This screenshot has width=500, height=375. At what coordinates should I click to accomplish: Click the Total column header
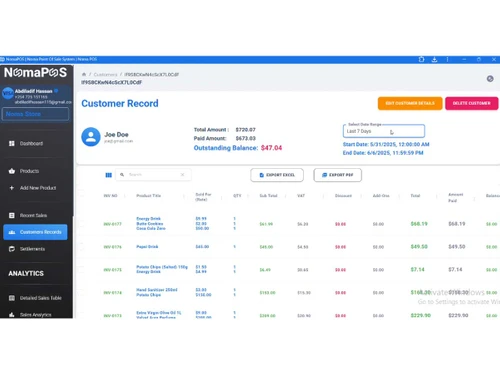pos(415,196)
